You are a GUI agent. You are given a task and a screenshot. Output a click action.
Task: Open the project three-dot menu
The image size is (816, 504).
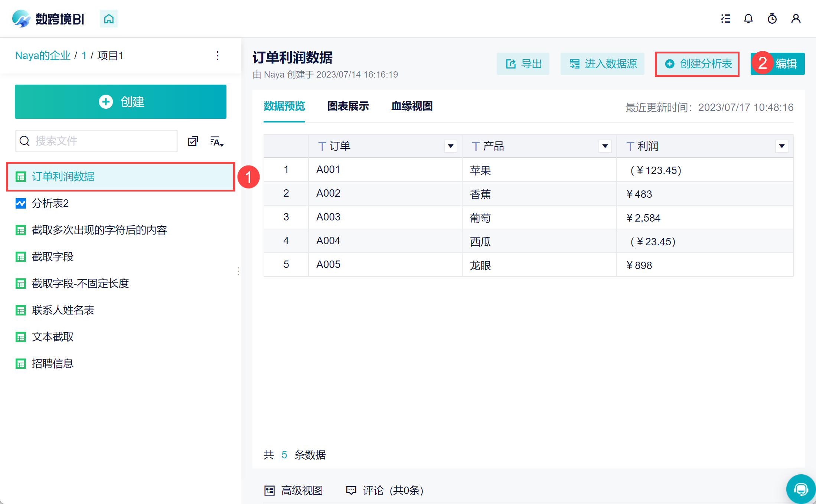[218, 56]
